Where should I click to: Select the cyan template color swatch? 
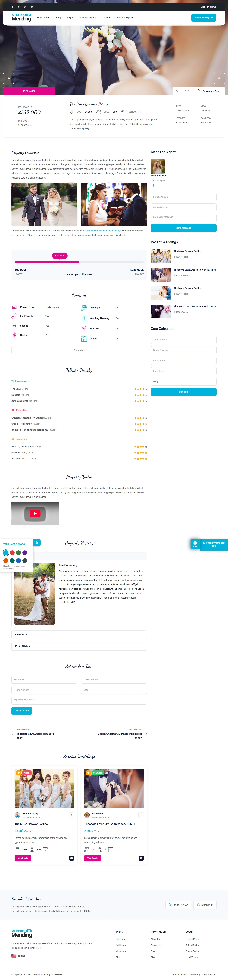(x=6, y=552)
